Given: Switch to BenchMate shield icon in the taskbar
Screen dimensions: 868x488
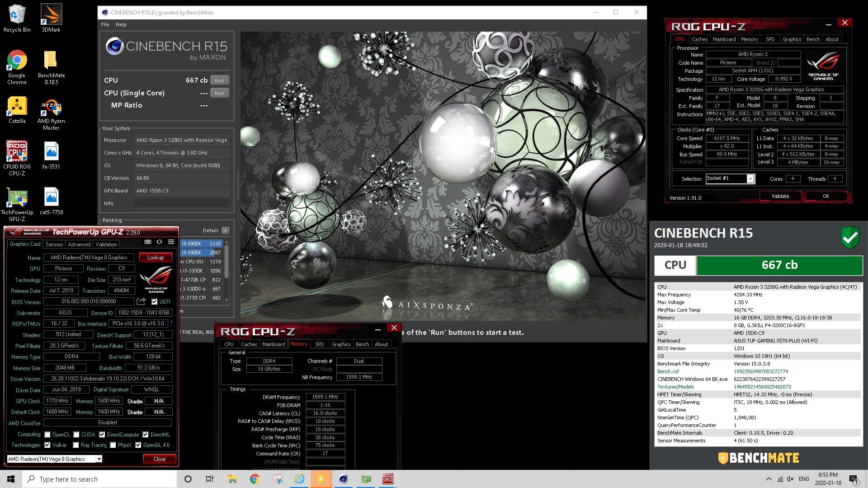Looking at the screenshot, I should point(321,479).
